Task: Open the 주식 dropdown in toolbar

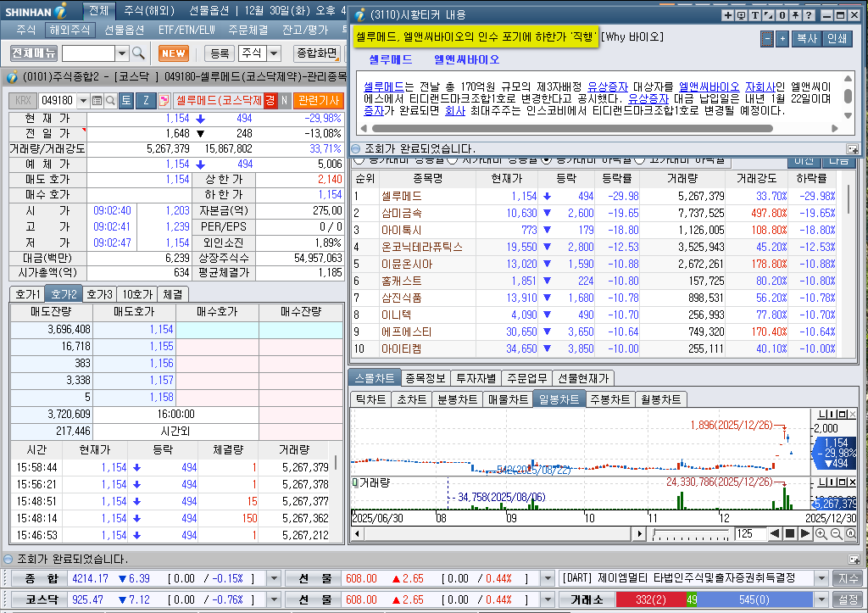Action: [274, 53]
